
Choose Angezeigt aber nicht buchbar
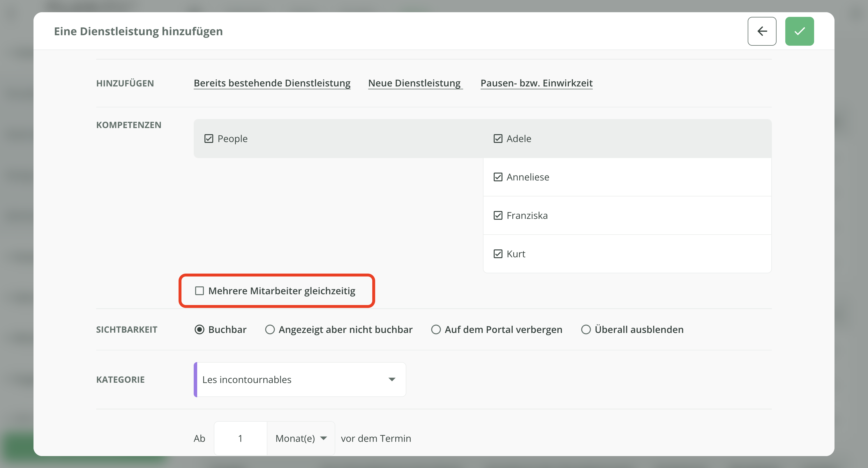tap(270, 329)
